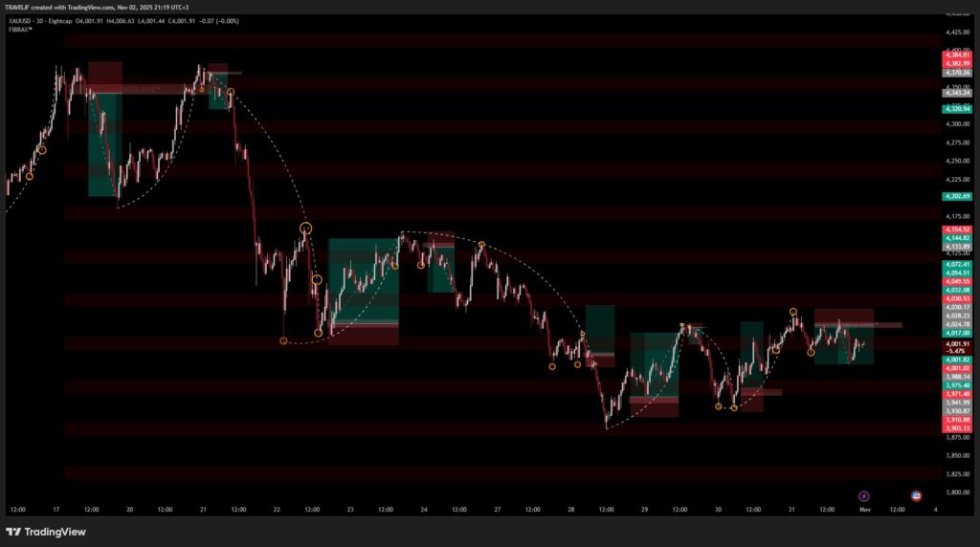980x547 pixels.
Task: Open the purple lightning event icon
Action: (864, 496)
